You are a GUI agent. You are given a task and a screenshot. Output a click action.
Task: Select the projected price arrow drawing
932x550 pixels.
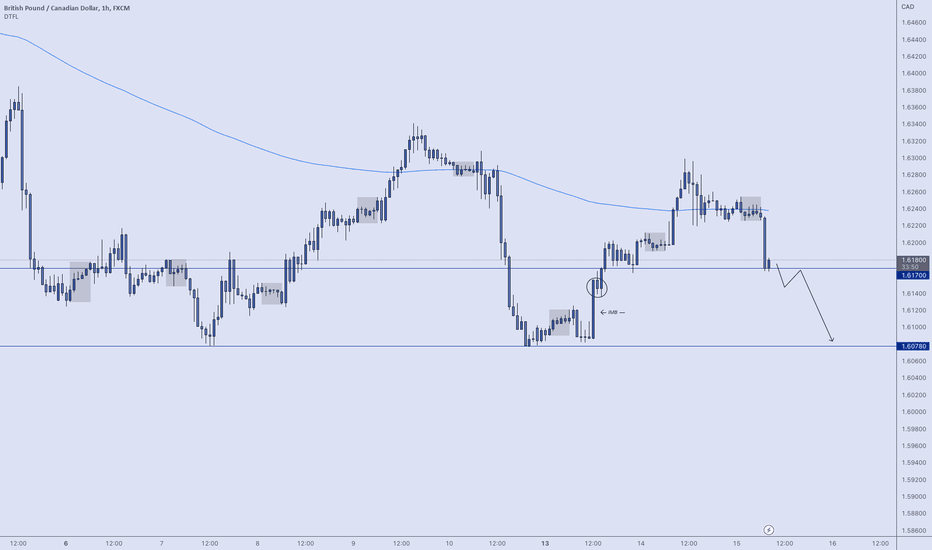805,303
